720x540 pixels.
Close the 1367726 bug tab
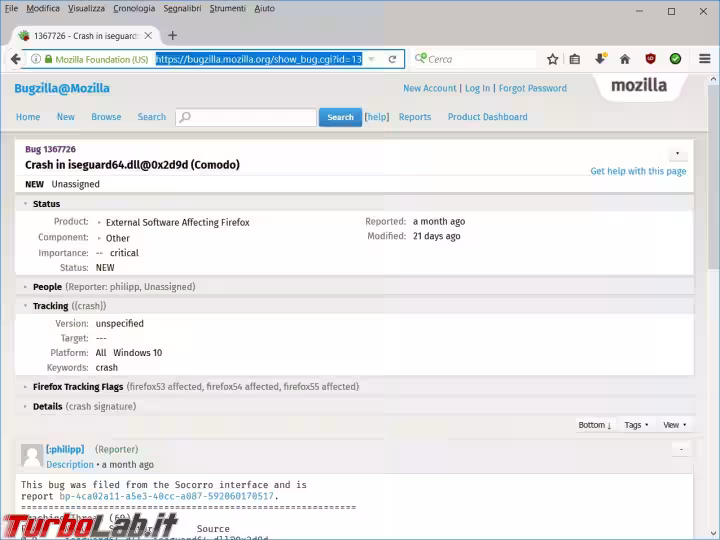coord(148,35)
